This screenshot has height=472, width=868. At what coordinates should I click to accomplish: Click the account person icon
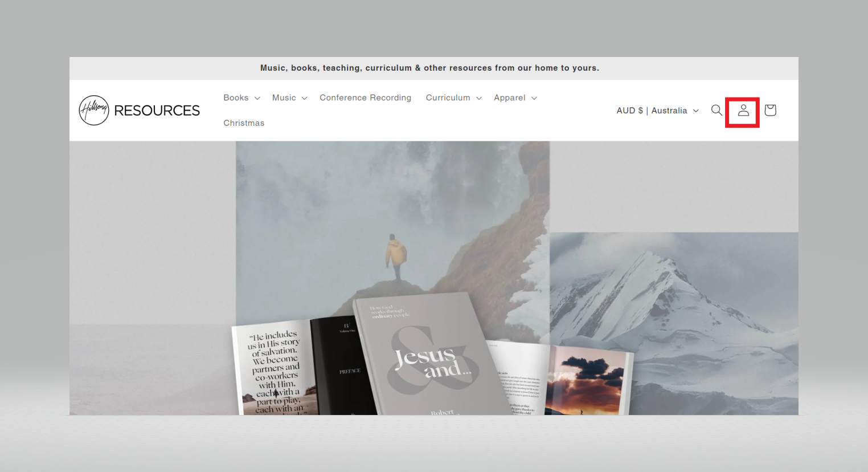(743, 111)
